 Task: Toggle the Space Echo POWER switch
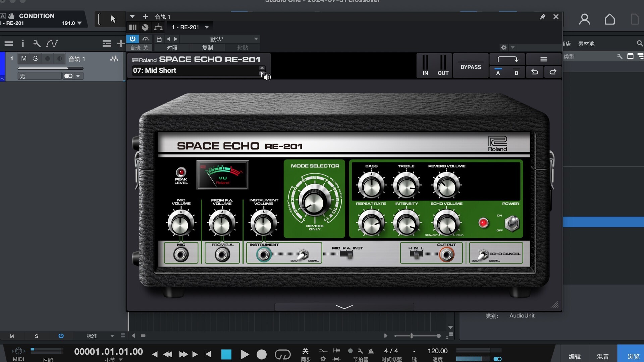pyautogui.click(x=512, y=223)
